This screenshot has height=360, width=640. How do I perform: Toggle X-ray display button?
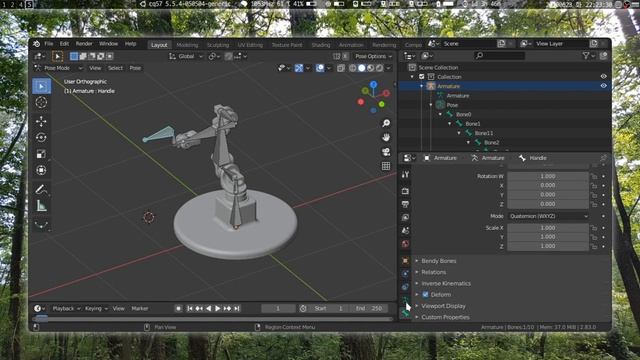(x=340, y=68)
